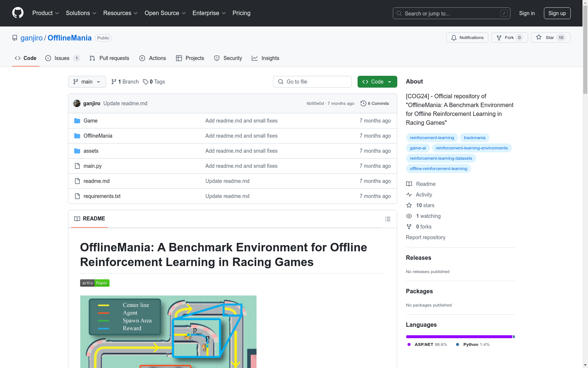The height and width of the screenshot is (368, 588).
Task: Click the Game folder icon
Action: [77, 121]
